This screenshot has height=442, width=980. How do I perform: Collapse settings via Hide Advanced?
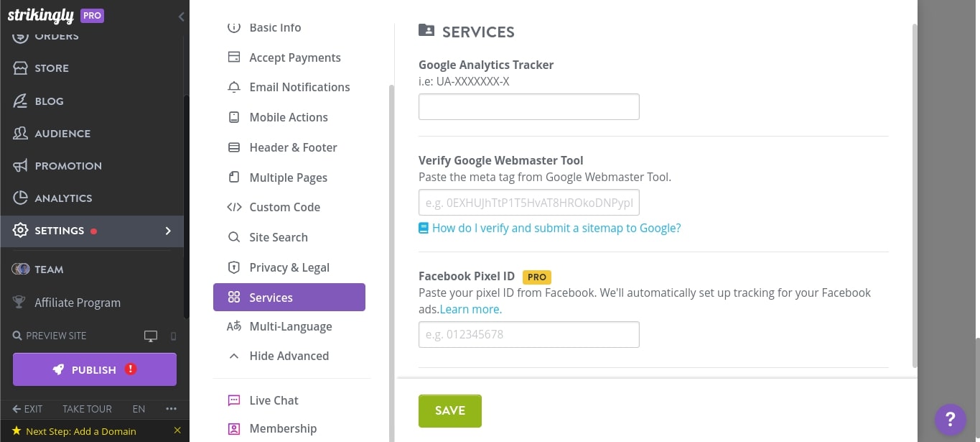[289, 356]
